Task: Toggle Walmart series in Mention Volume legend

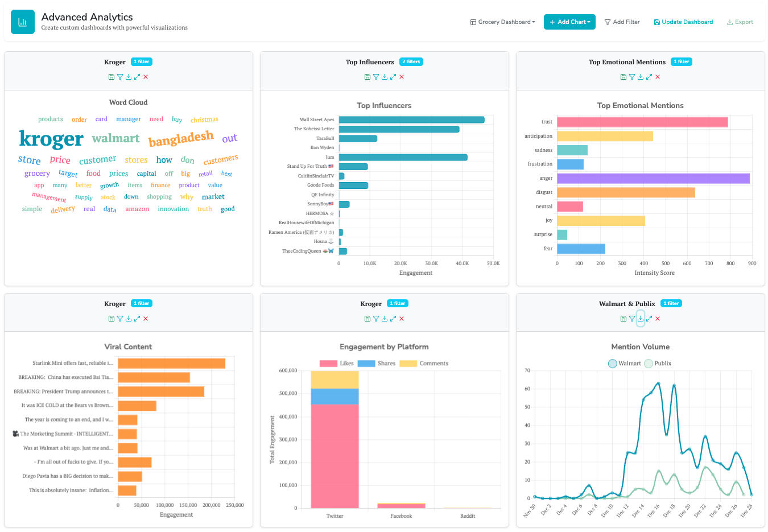Action: tap(624, 364)
